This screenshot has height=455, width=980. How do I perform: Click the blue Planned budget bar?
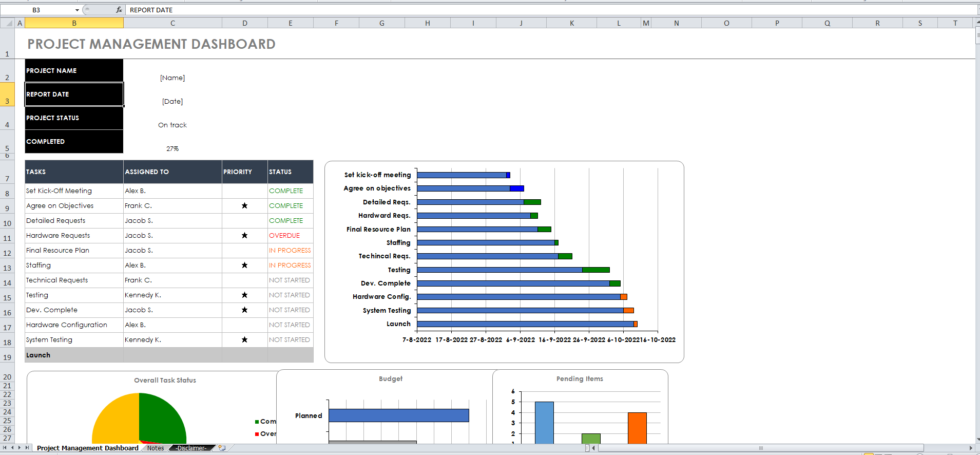tap(399, 415)
